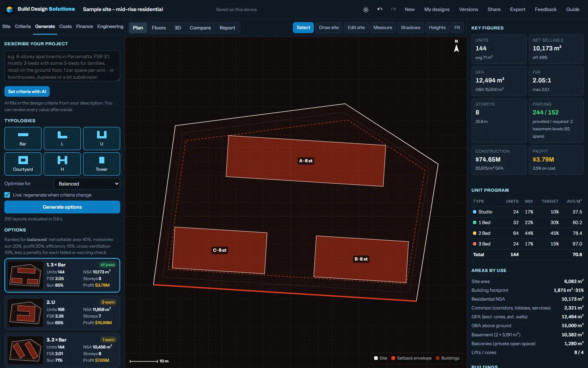Select the U typology icon
588x368 pixels.
(x=101, y=138)
